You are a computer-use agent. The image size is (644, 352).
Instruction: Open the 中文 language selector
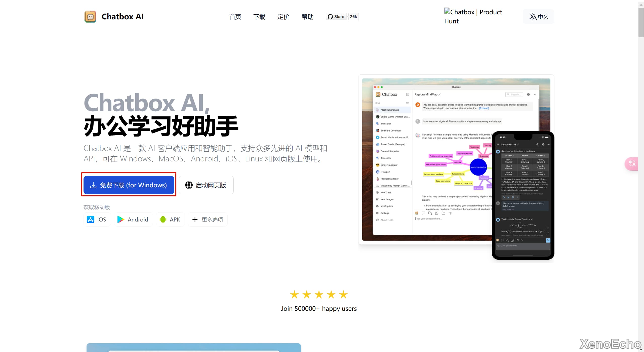point(538,17)
